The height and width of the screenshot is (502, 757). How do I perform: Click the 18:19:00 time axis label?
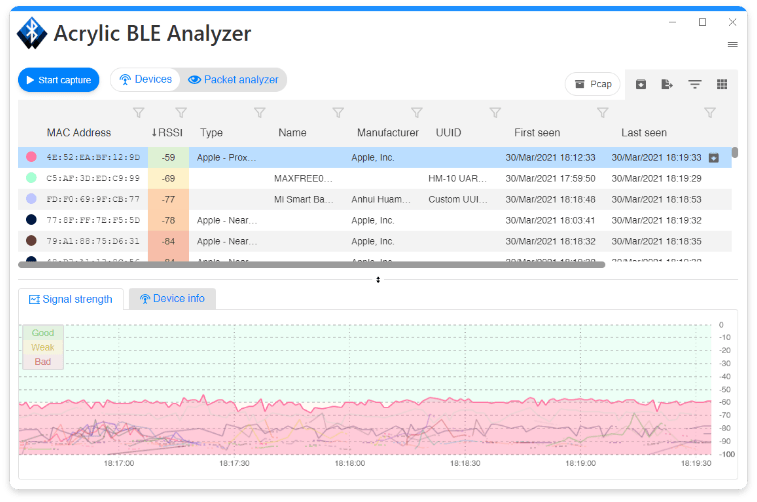(x=580, y=463)
